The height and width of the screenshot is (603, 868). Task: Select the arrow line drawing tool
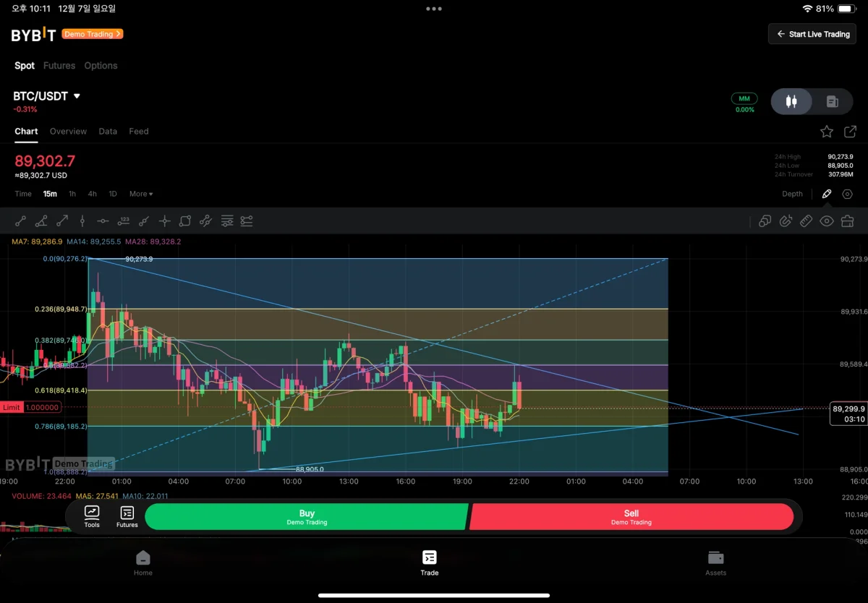[x=62, y=221]
